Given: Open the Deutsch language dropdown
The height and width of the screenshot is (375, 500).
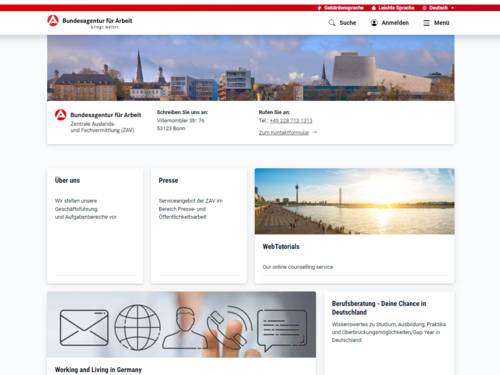Looking at the screenshot, I should (438, 8).
